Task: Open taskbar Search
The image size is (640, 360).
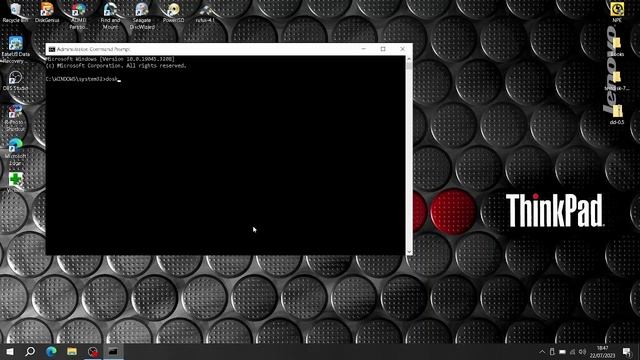Action: [30, 351]
